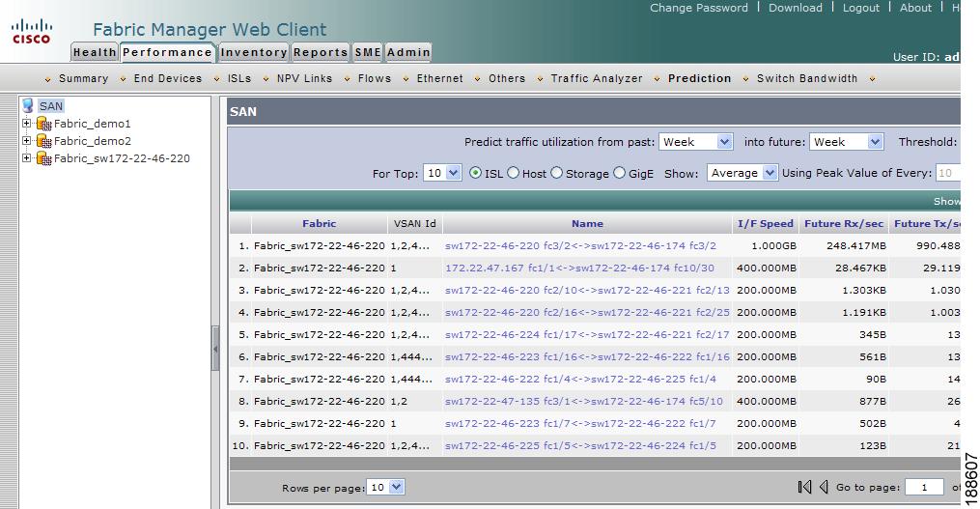Open link sw172-22-46-223 fc1/16<->sw172-22-46-222 fc1/16
This screenshot has width=980, height=509.
[x=587, y=356]
